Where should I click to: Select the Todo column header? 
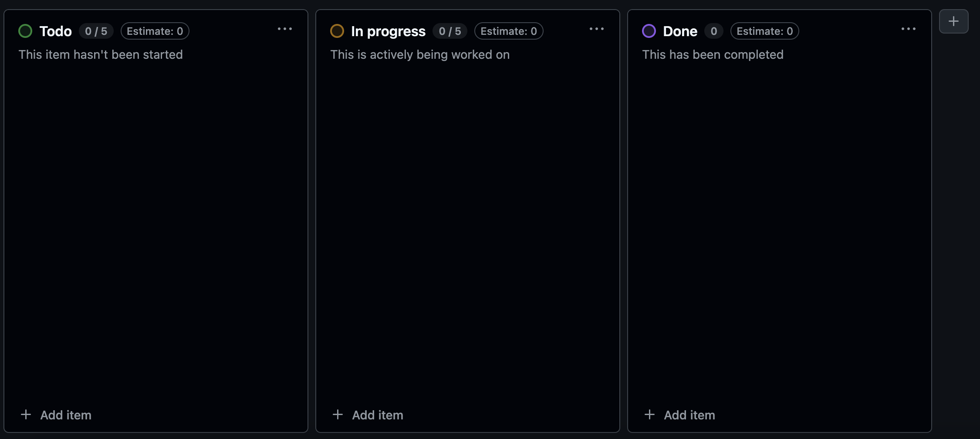56,31
